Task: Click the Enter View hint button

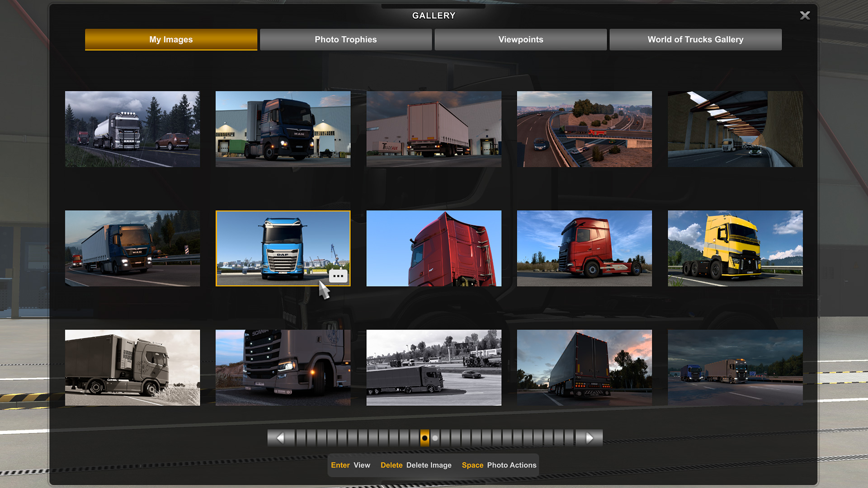Action: coord(350,465)
